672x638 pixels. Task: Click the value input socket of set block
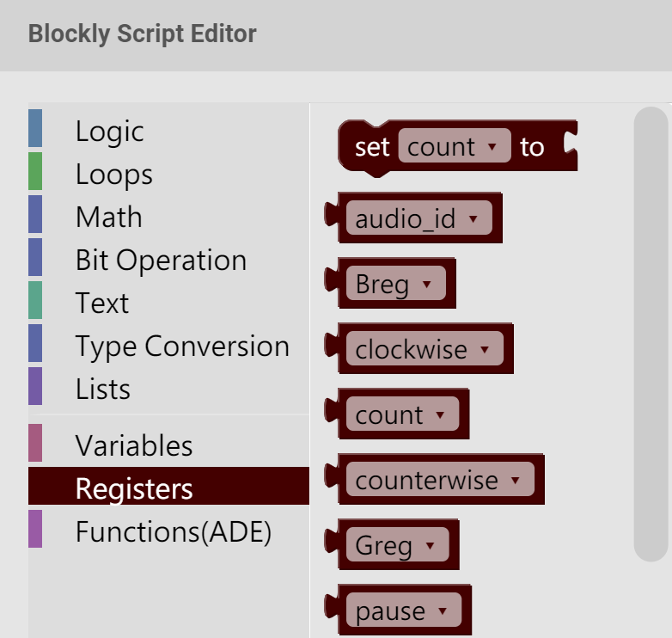[570, 143]
